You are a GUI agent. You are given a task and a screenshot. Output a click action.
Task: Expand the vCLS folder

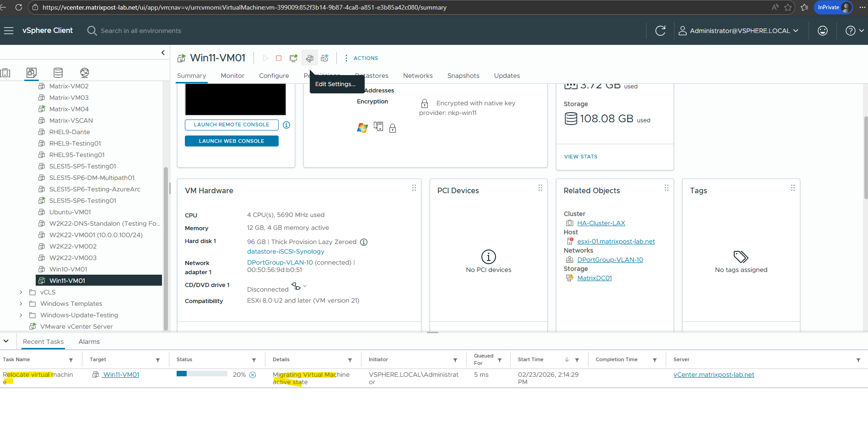tap(21, 292)
